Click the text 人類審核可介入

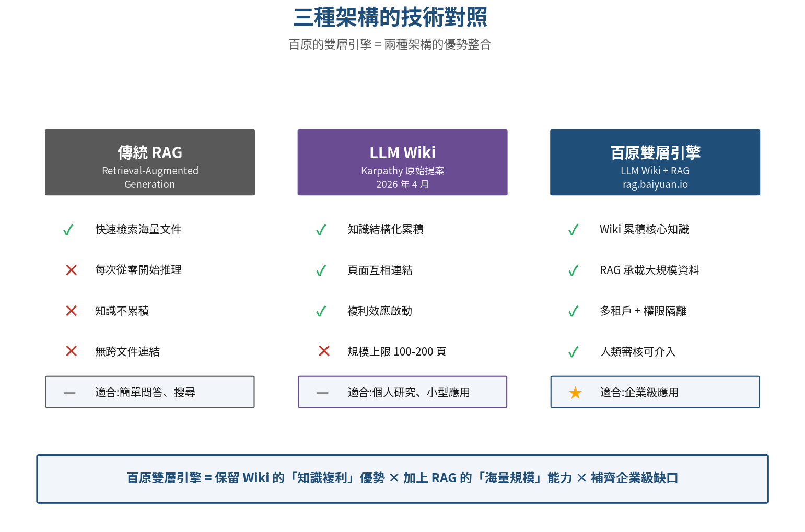pos(638,352)
